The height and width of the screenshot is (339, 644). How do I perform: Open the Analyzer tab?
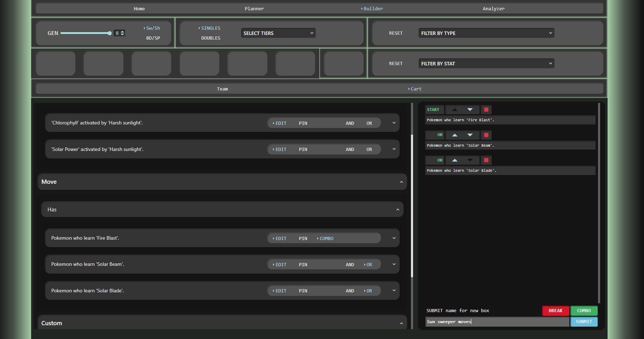coord(493,9)
